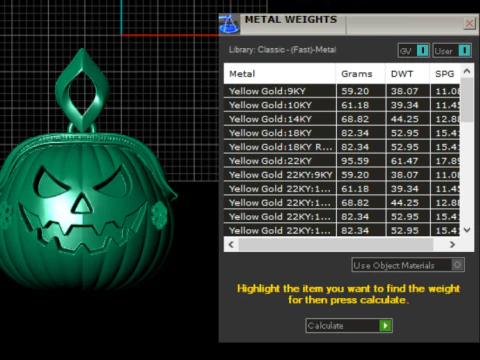Enable Use Object Materials option
The height and width of the screenshot is (360, 480).
point(408,265)
